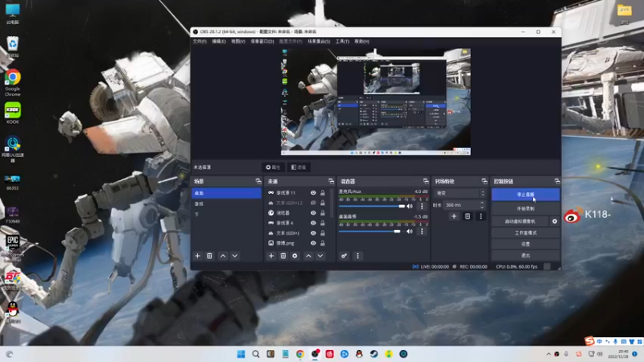Image resolution: width=644 pixels, height=362 pixels.
Task: Mute the Desktop Audio channel speaker icon
Action: click(x=410, y=232)
